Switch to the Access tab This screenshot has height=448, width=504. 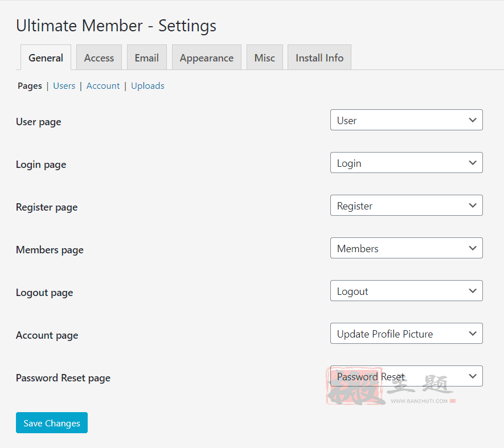pos(99,57)
